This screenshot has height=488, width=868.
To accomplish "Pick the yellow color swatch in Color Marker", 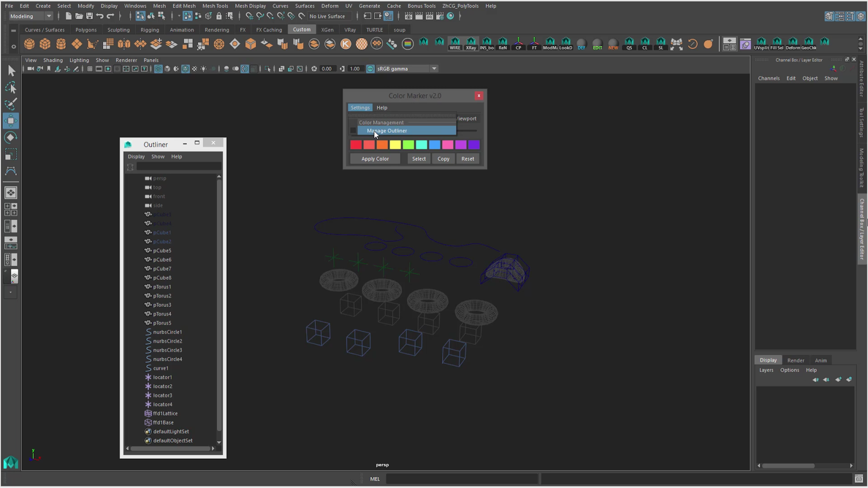I will tap(396, 145).
